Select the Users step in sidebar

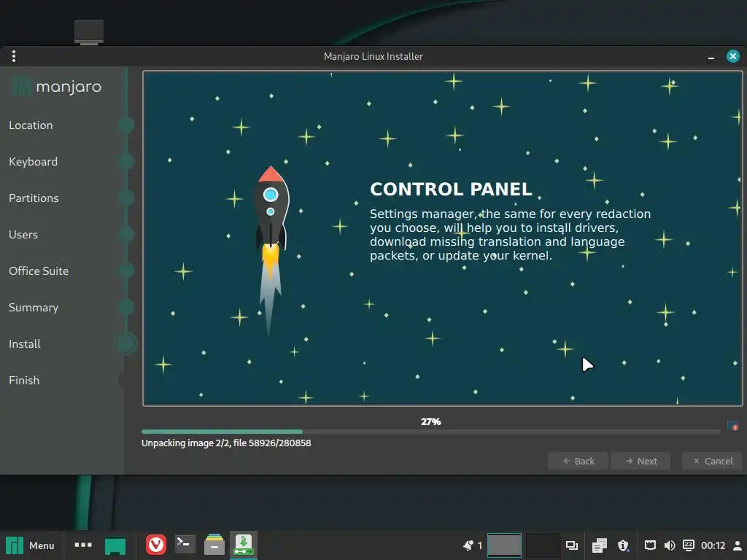(23, 235)
